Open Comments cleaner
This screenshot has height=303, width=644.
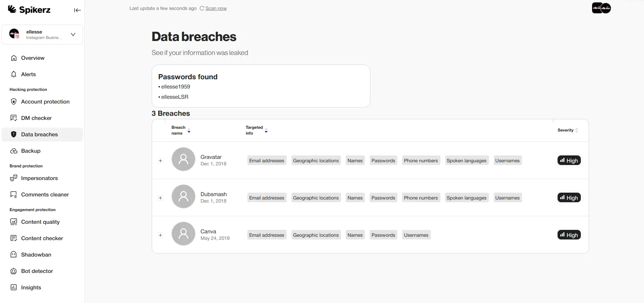coord(45,195)
